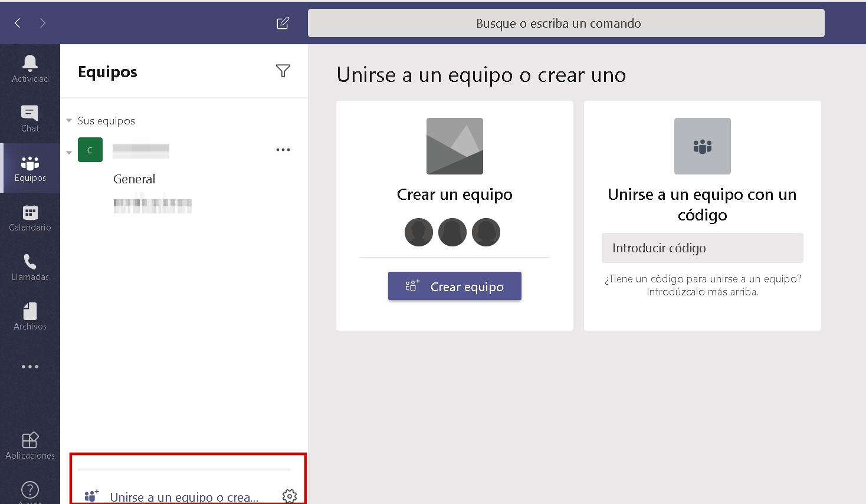Click the Sus equipos label

[x=106, y=121]
